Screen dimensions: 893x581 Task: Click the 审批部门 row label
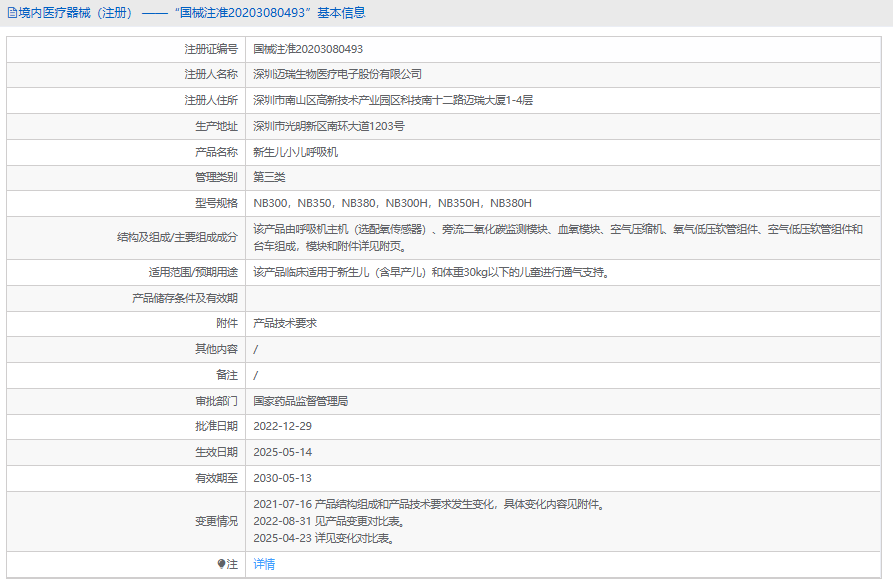pyautogui.click(x=216, y=401)
